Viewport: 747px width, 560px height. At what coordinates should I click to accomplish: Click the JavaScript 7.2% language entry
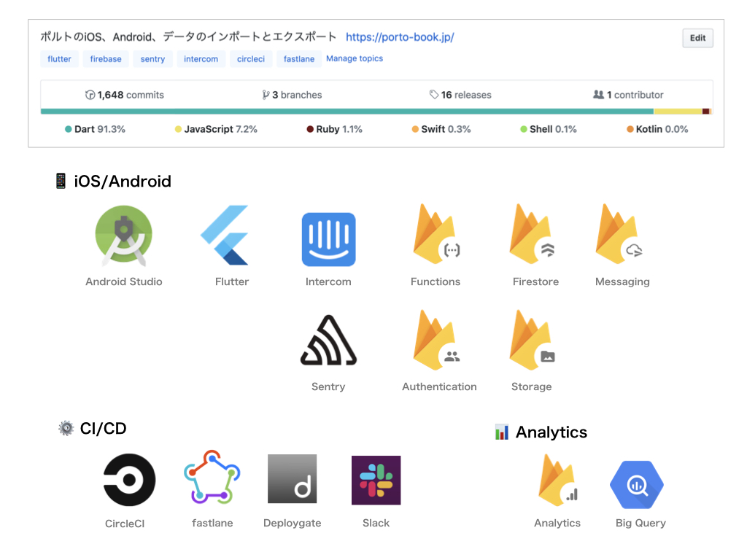(x=216, y=129)
